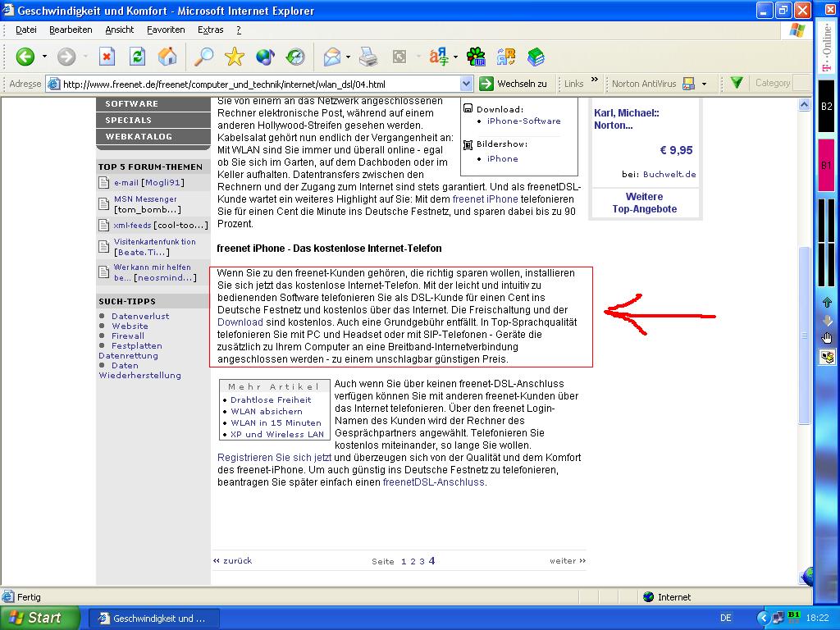Open the stacked books research icon
The width and height of the screenshot is (840, 630).
pyautogui.click(x=536, y=57)
